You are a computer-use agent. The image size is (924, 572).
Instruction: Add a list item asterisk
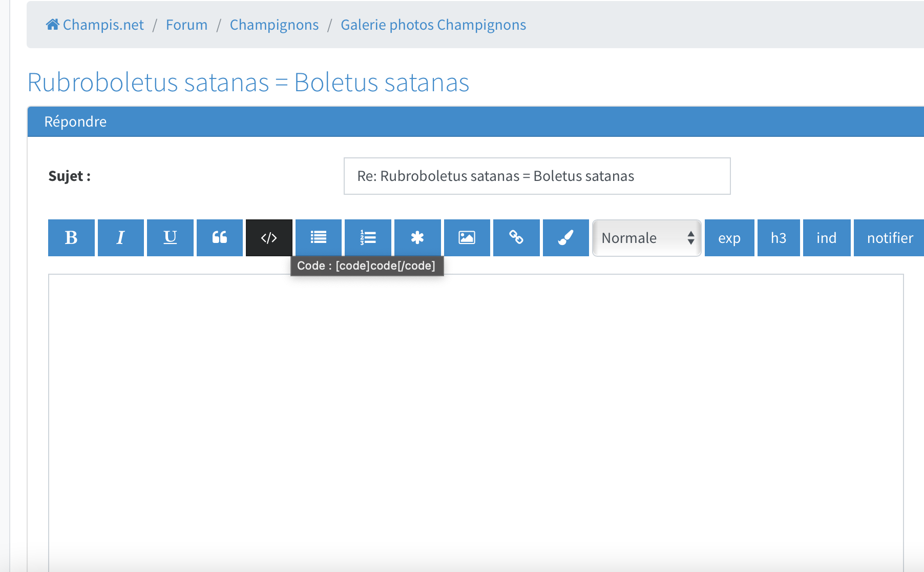pyautogui.click(x=417, y=238)
